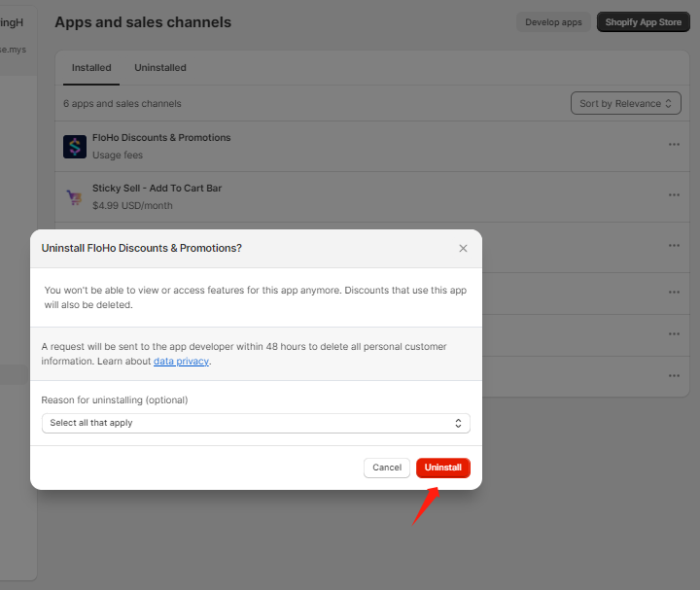
Task: Close the uninstall dialog with X
Action: [x=463, y=249]
